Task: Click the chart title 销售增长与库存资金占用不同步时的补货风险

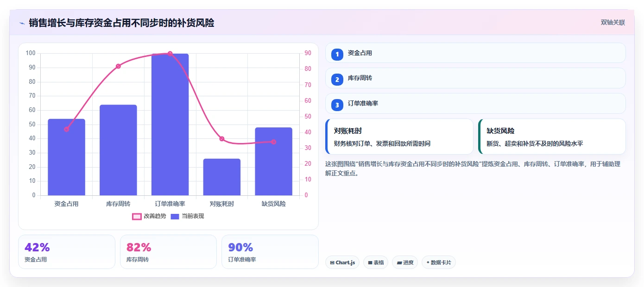Action: tap(121, 23)
